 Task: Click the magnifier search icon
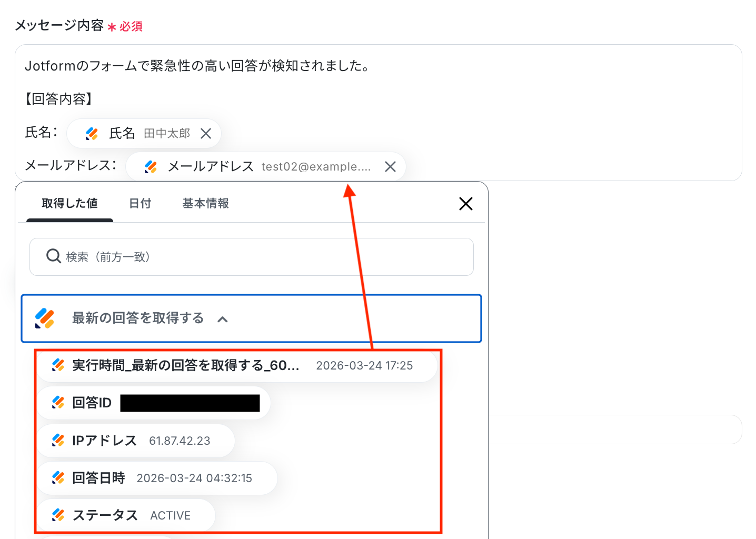tap(54, 256)
